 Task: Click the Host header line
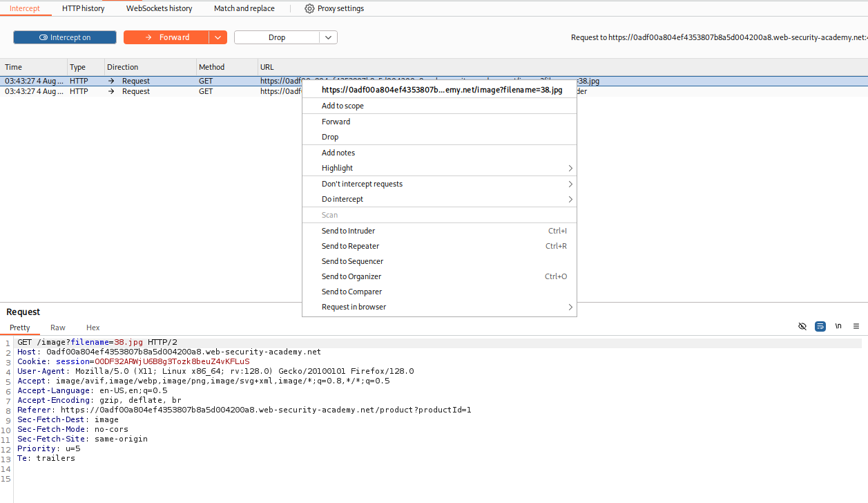click(x=169, y=352)
